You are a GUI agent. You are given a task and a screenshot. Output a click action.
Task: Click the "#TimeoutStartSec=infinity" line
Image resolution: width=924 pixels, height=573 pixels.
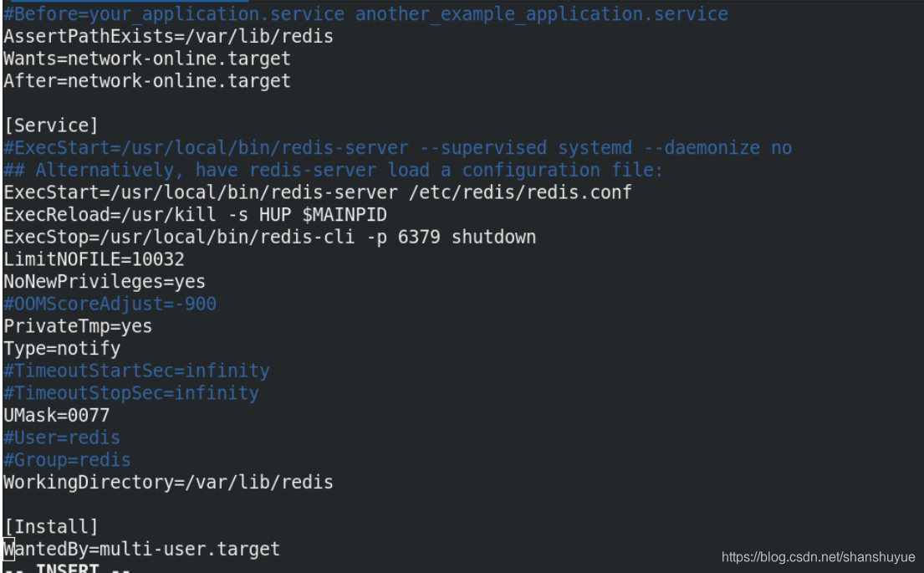pyautogui.click(x=136, y=371)
